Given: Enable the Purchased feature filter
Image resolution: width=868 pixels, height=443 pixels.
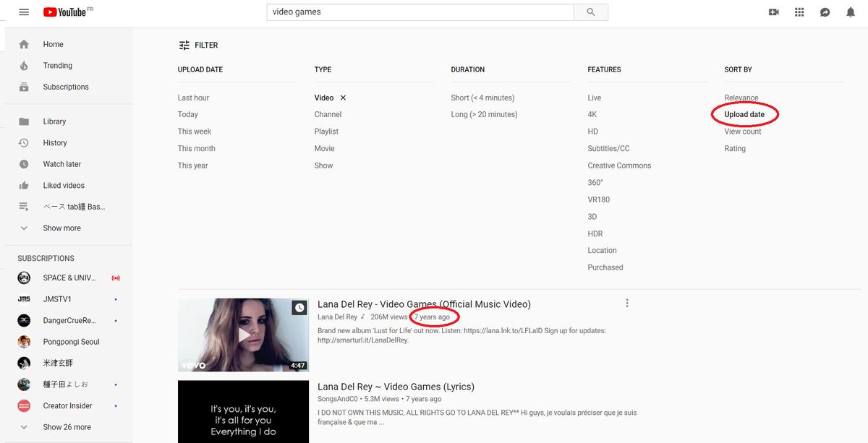Looking at the screenshot, I should point(605,267).
